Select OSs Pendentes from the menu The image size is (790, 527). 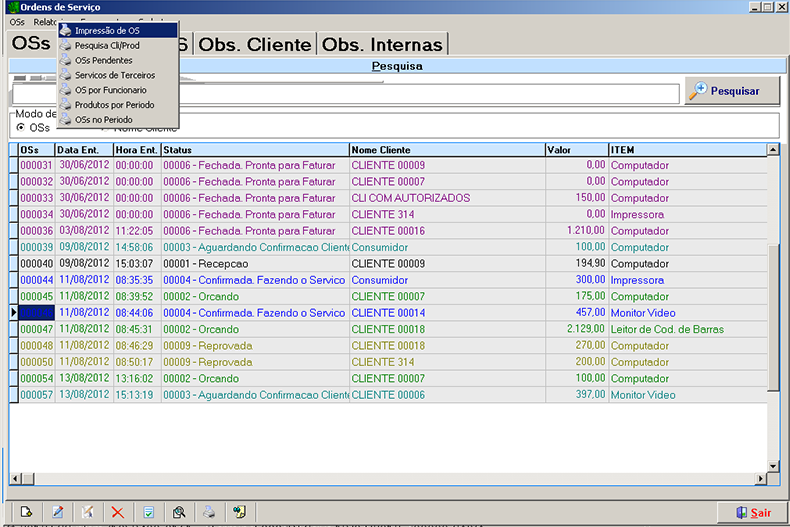[x=103, y=60]
